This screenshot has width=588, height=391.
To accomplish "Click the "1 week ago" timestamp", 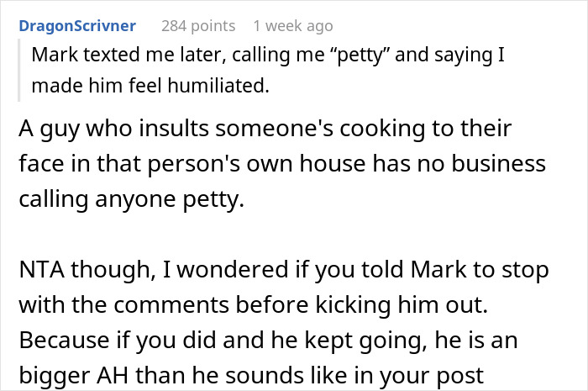I will tap(292, 26).
